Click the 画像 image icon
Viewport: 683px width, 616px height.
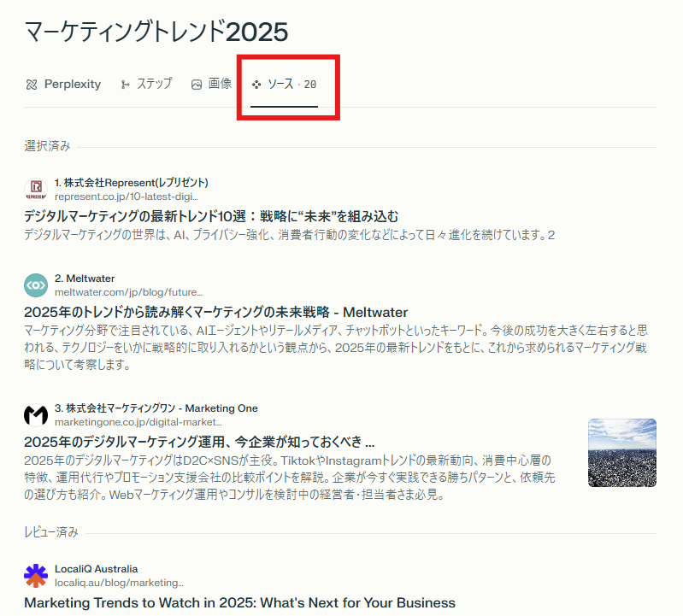[x=197, y=85]
